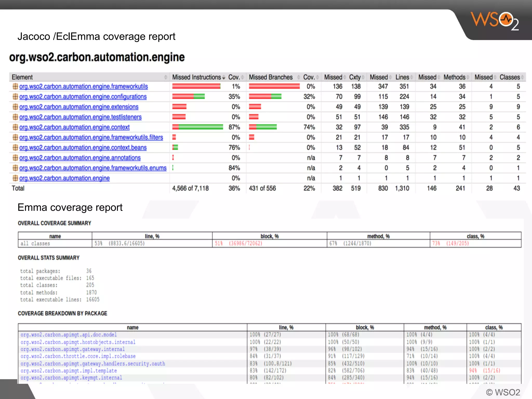Open the bottom org.wso2.carbon.automation.engine row link
Viewport: 532px width, 399px height.
[x=64, y=178]
